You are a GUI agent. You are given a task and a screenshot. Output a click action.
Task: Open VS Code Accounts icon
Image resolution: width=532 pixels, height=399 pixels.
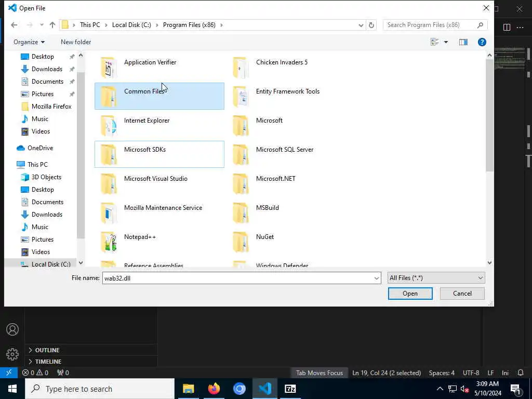12,329
